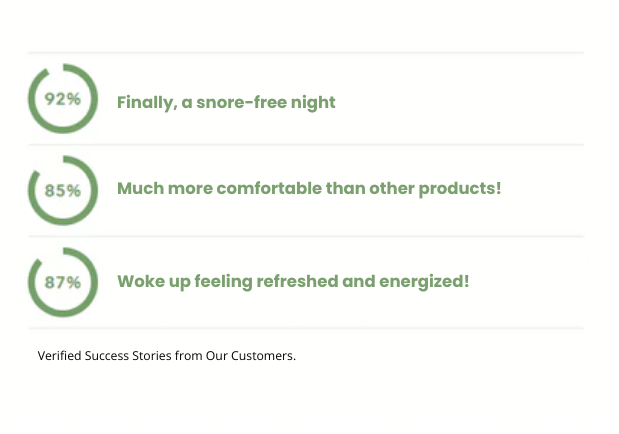The width and height of the screenshot is (619, 434).
Task: Select the 87% number inside the ring
Action: click(63, 282)
